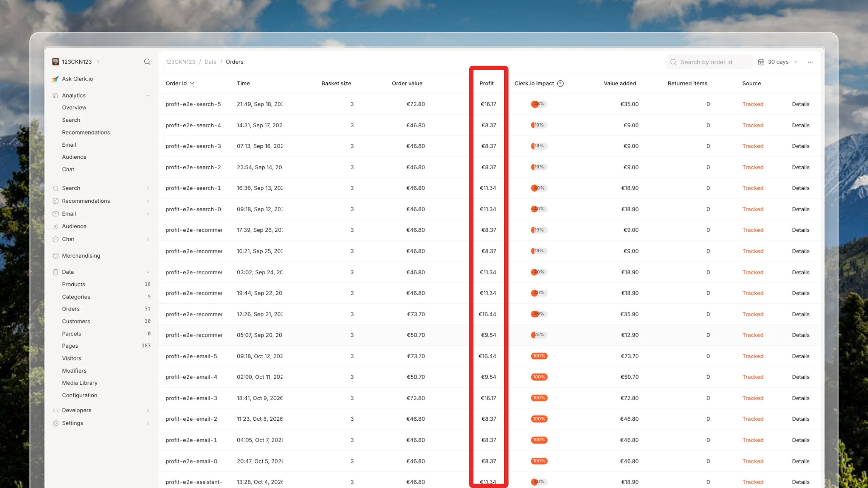This screenshot has width=868, height=488.
Task: Click the Chat bubble icon in sidebar
Action: pos(55,239)
